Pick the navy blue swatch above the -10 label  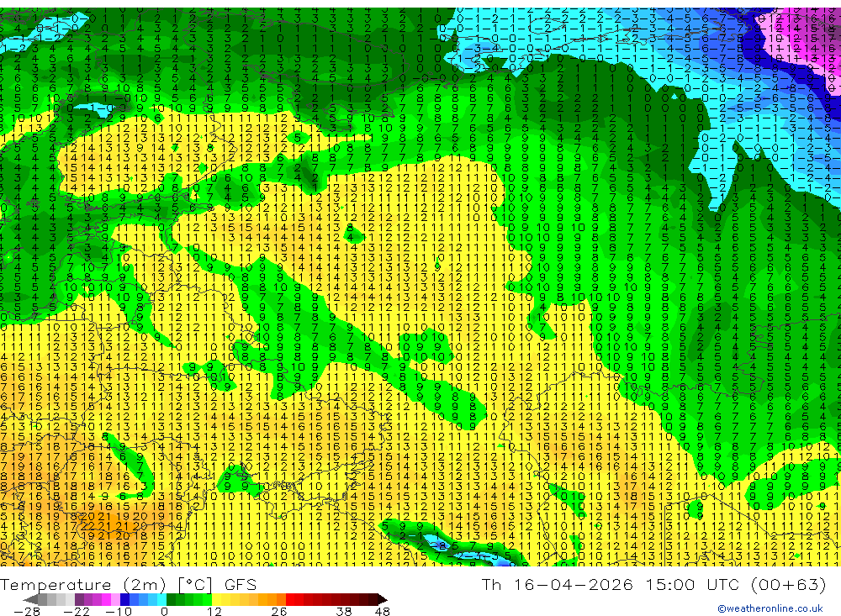point(125,600)
